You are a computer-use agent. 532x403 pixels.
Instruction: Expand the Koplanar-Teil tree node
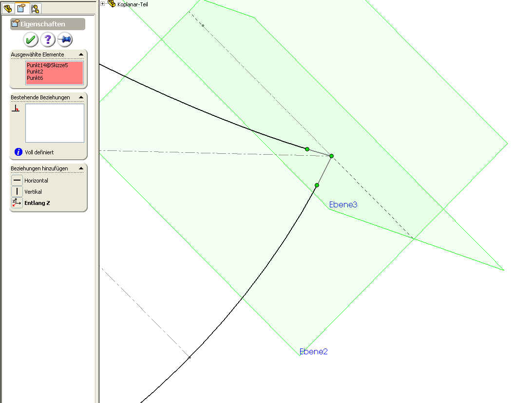tap(102, 4)
